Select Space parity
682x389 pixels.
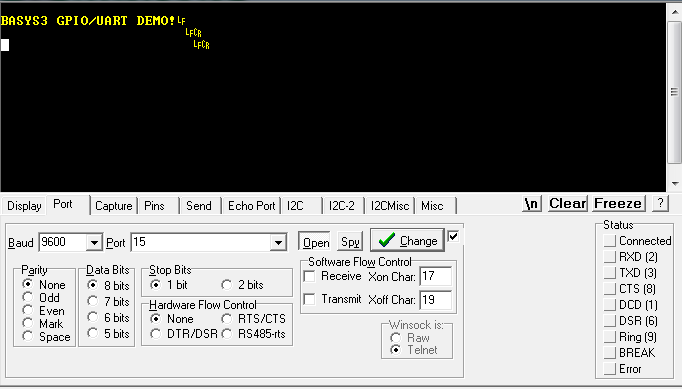[x=47, y=336]
